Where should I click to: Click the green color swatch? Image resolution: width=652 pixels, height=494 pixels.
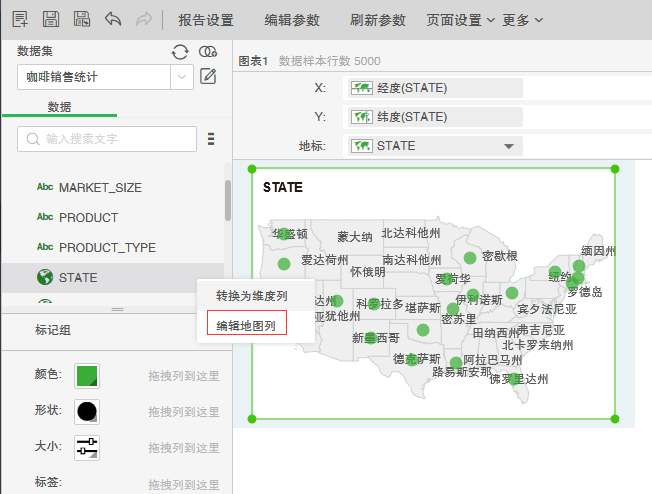87,375
